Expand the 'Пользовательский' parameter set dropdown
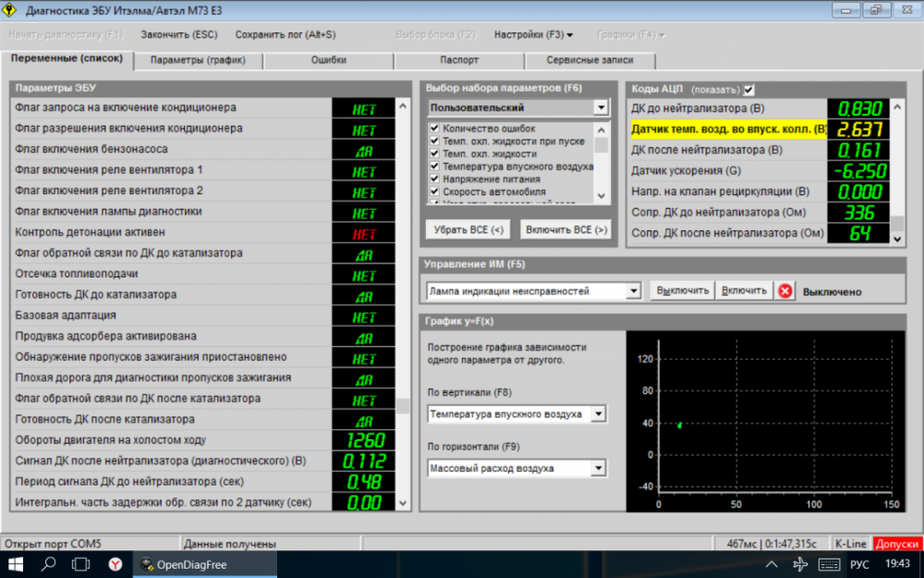Image resolution: width=924 pixels, height=578 pixels. pyautogui.click(x=601, y=108)
